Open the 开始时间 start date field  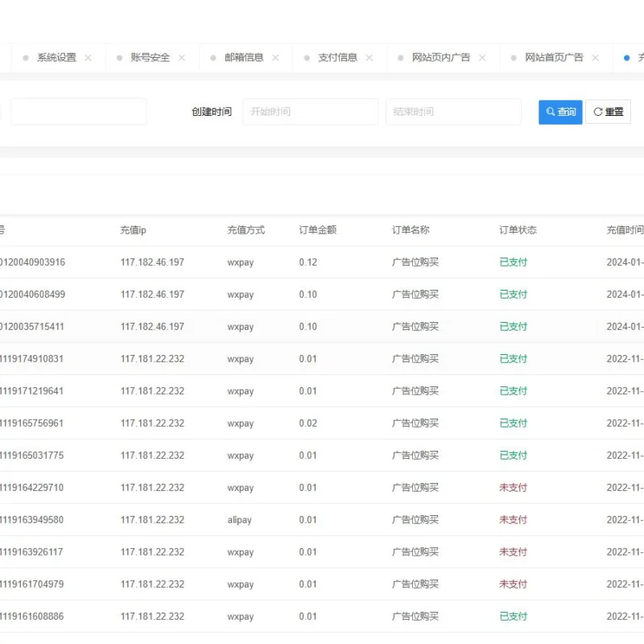[310, 112]
